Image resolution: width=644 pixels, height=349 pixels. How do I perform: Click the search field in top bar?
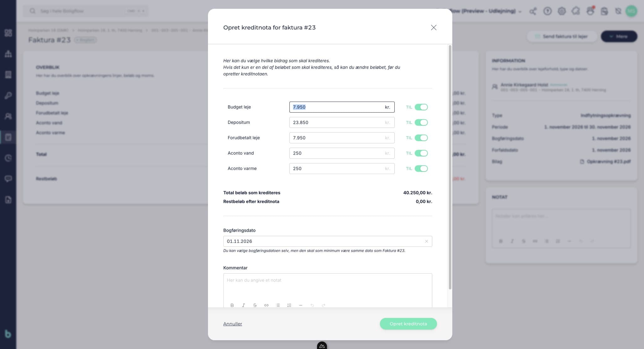86,11
